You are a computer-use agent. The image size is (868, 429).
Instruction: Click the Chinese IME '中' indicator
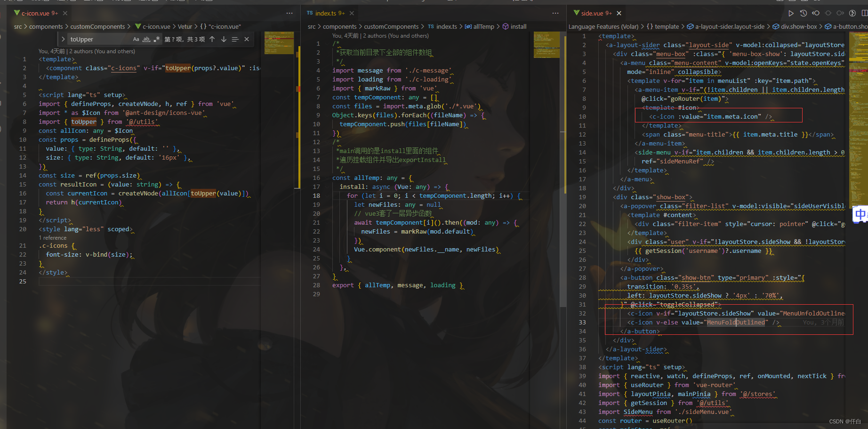pyautogui.click(x=860, y=215)
